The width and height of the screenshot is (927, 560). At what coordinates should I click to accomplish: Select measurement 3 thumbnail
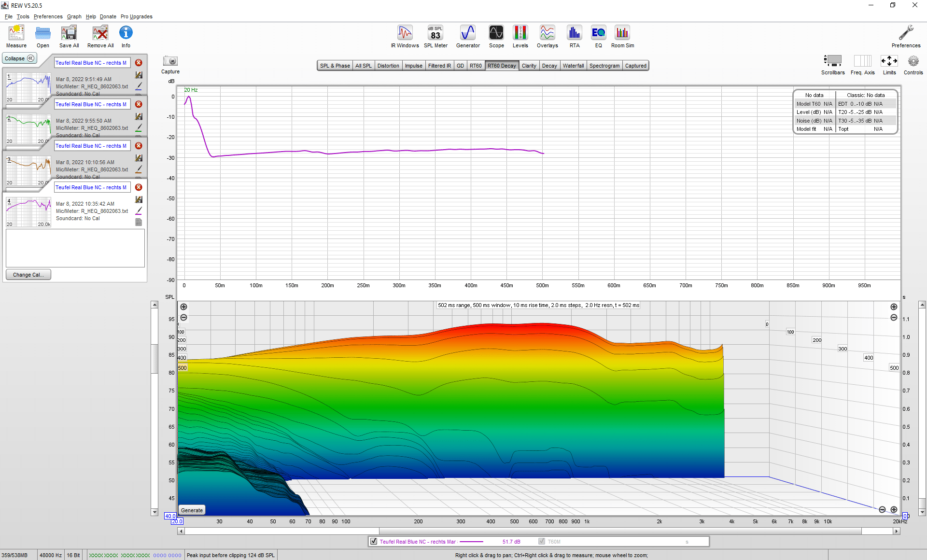pyautogui.click(x=28, y=170)
